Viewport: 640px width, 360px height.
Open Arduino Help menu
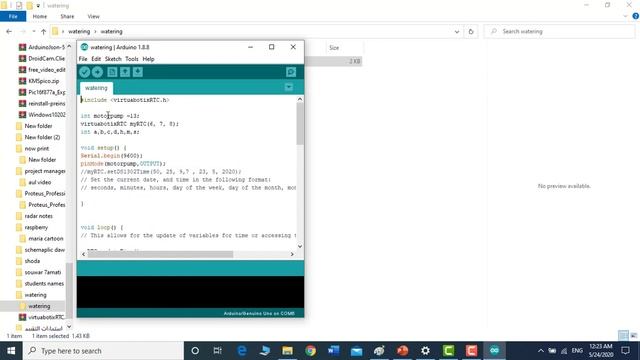click(148, 59)
